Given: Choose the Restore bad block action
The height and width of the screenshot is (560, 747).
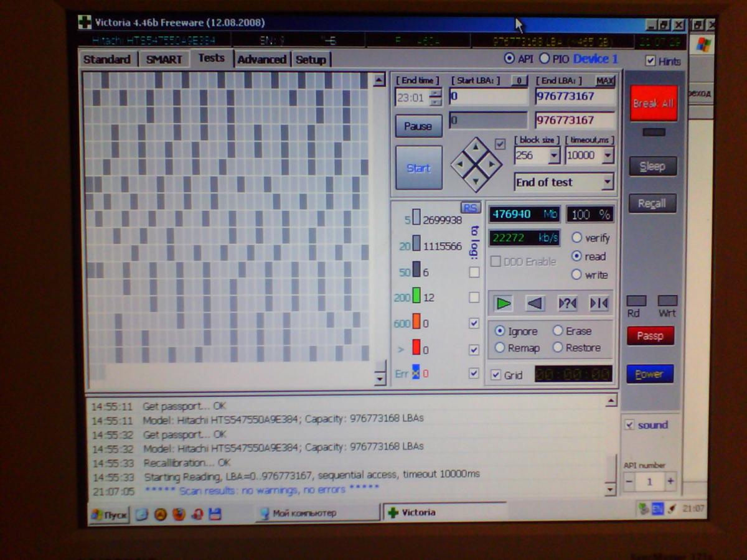Looking at the screenshot, I should pos(558,347).
